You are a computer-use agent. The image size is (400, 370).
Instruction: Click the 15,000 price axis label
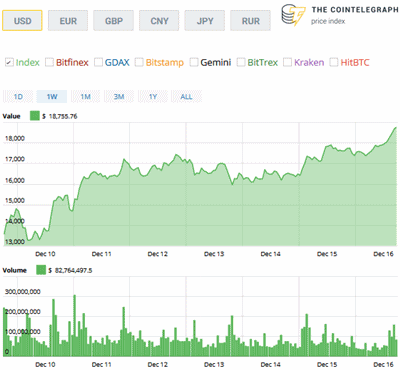[x=15, y=200]
